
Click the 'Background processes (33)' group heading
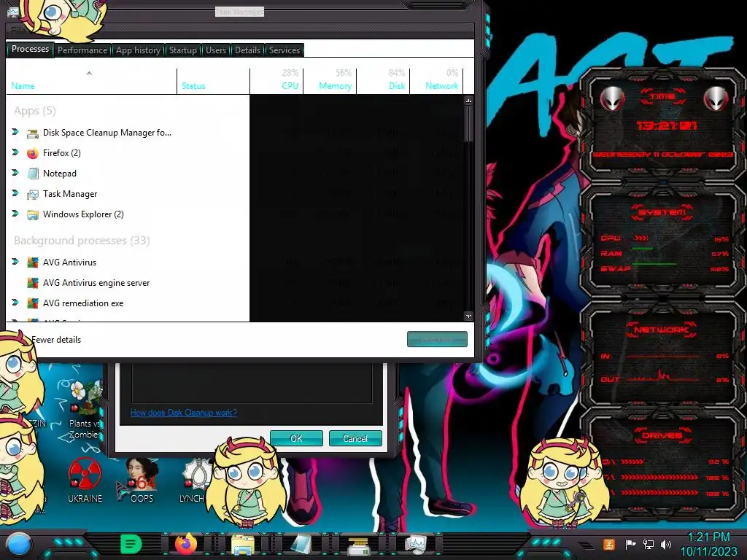[82, 241]
